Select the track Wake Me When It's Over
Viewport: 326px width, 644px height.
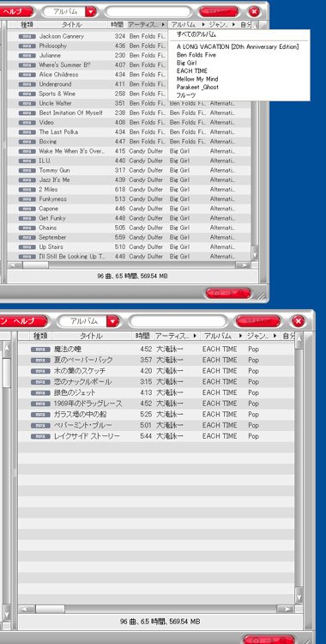[72, 151]
